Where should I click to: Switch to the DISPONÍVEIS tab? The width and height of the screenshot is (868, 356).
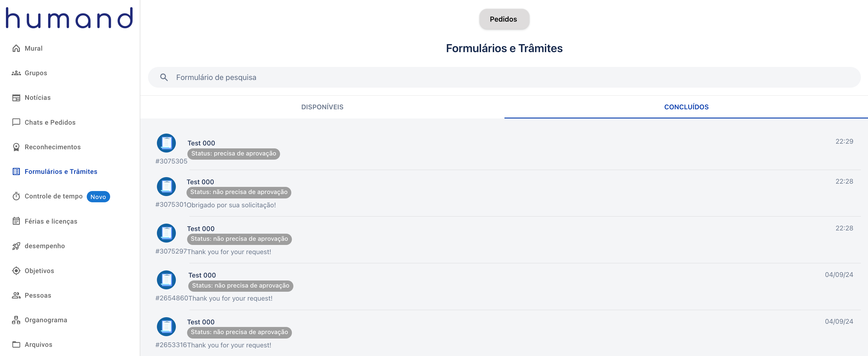322,107
